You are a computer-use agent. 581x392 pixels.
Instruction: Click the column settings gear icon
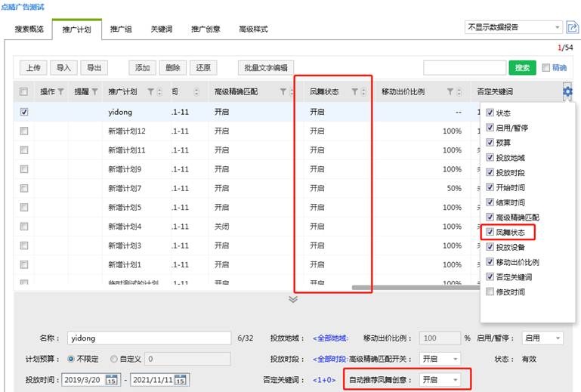tap(567, 91)
